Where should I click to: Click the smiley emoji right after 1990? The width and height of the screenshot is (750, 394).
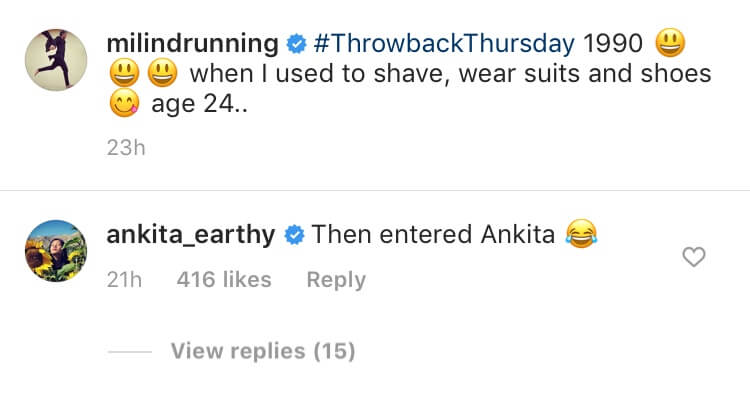click(x=670, y=42)
